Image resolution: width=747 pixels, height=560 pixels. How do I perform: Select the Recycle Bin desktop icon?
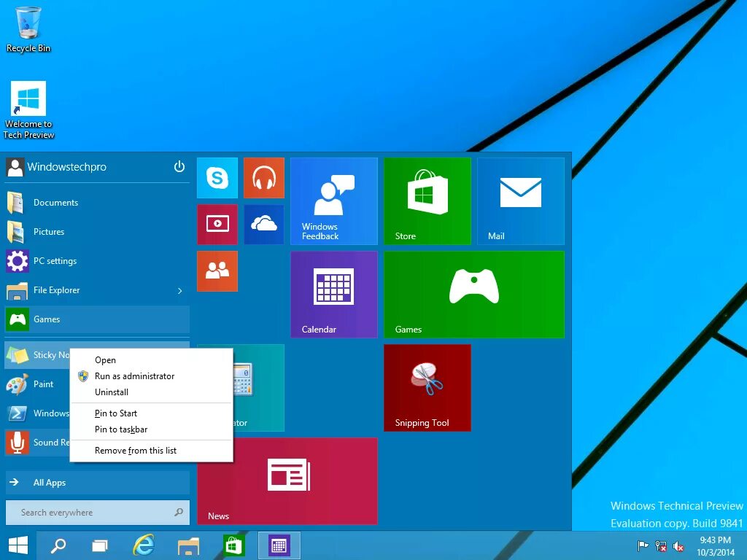coord(28,29)
